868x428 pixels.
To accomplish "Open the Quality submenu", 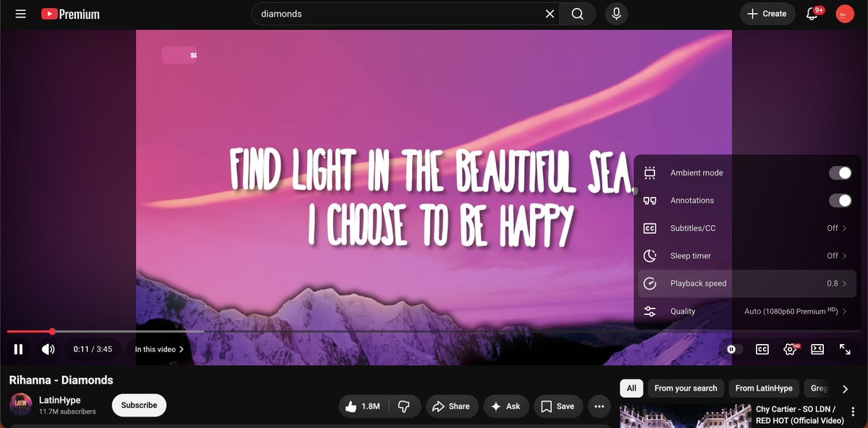I will 747,311.
